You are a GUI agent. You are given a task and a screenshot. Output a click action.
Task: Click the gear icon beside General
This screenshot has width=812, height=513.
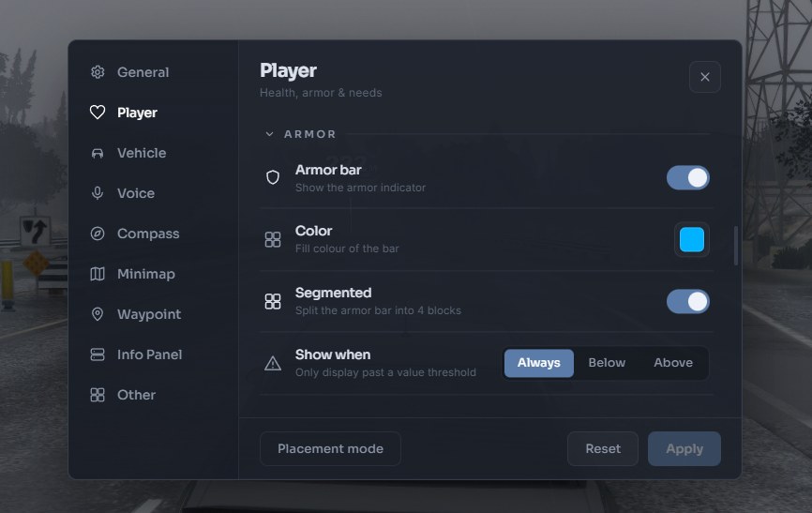pos(98,72)
